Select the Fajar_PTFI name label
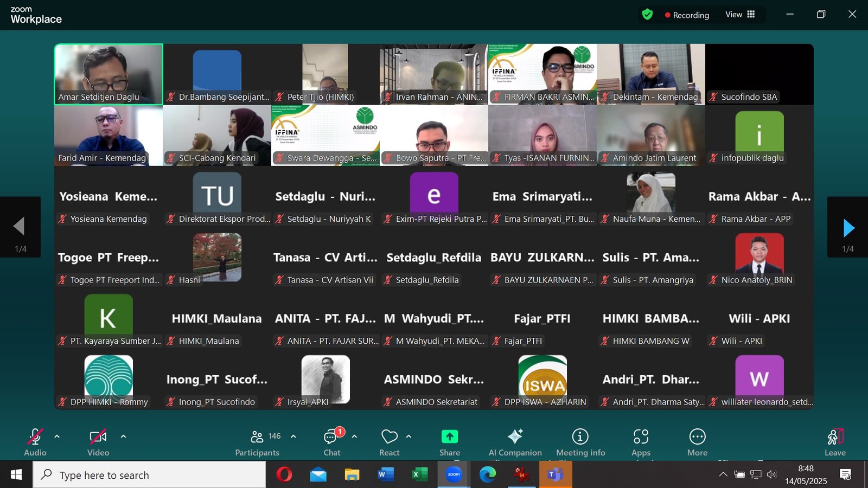The image size is (868, 488). tap(523, 341)
